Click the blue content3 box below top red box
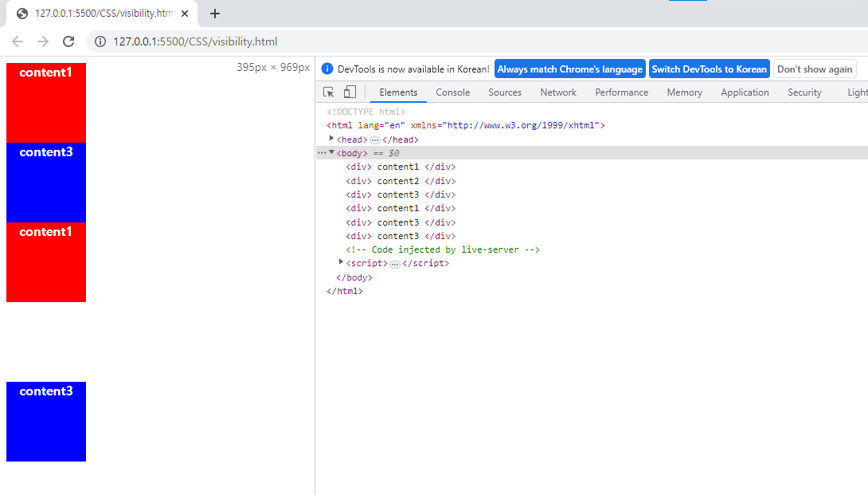Image resolution: width=868 pixels, height=495 pixels. (46, 183)
